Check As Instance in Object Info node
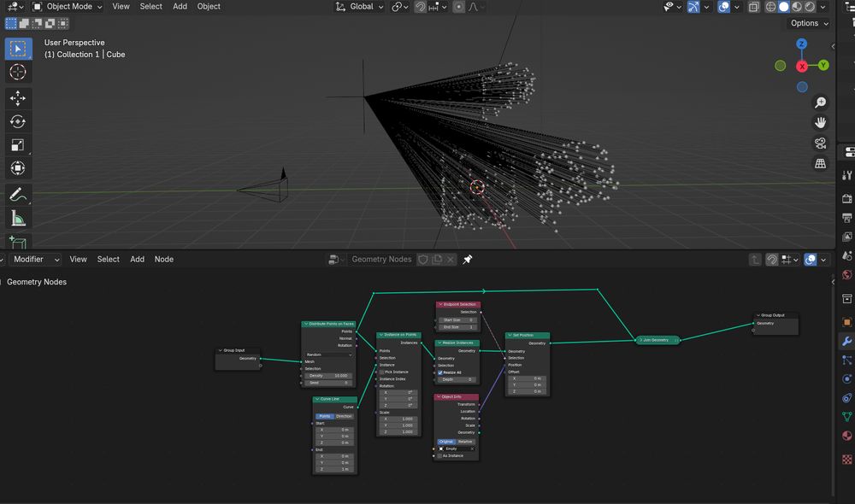 pyautogui.click(x=440, y=456)
